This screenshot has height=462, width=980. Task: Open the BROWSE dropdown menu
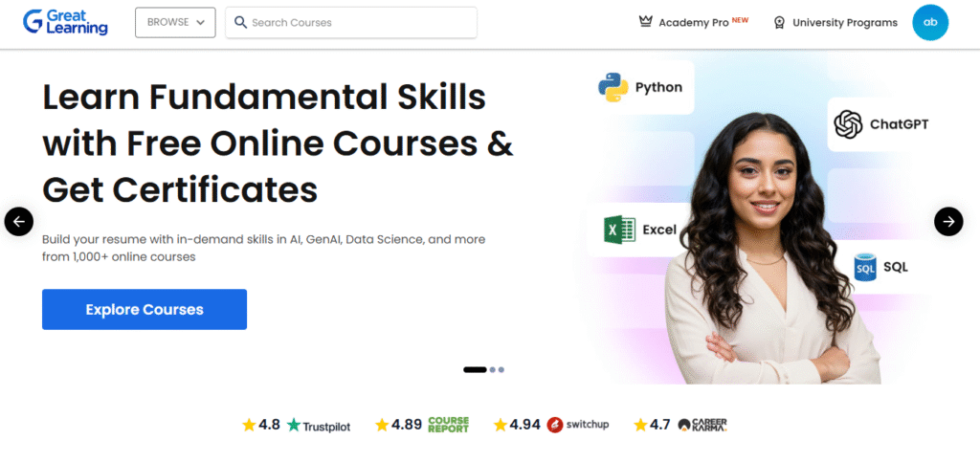pyautogui.click(x=175, y=22)
